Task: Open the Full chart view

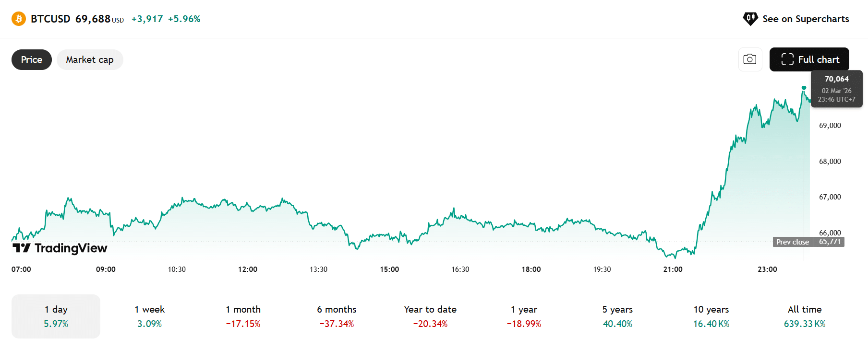Action: click(809, 59)
